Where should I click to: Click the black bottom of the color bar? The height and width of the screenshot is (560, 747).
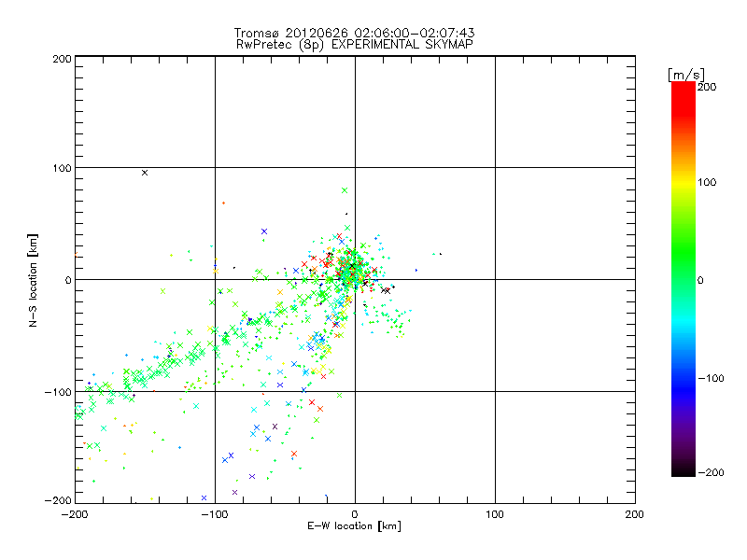tap(683, 469)
